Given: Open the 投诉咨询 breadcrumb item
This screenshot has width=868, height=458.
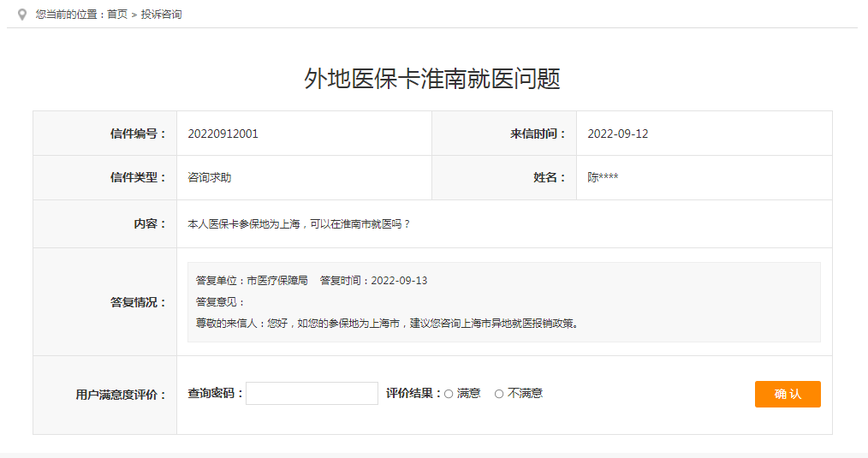Looking at the screenshot, I should (161, 15).
